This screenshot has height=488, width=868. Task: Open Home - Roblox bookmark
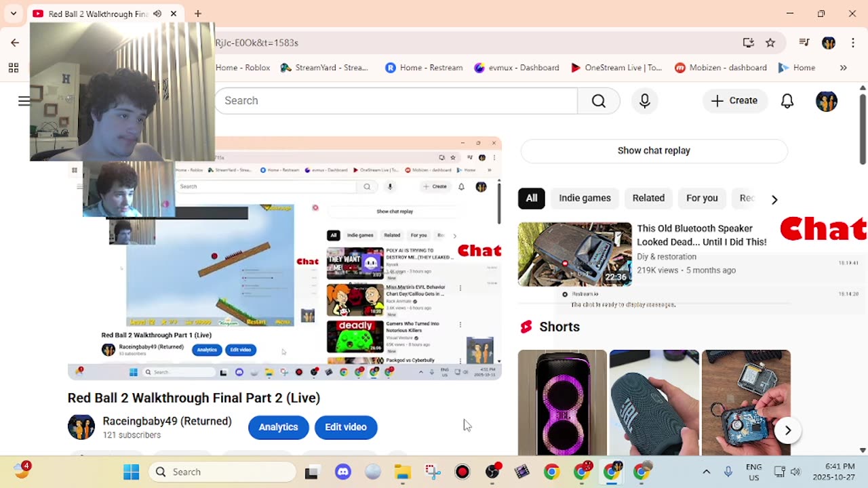click(243, 68)
